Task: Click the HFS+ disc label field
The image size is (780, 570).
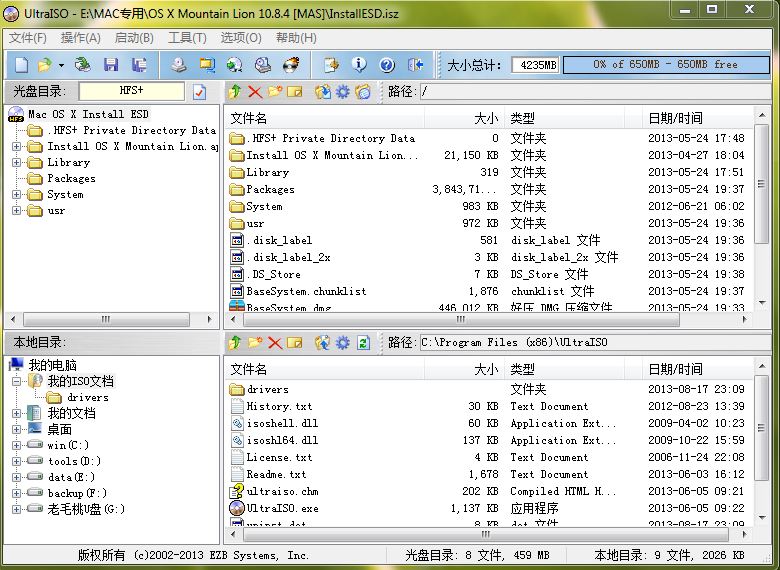Action: tap(131, 91)
